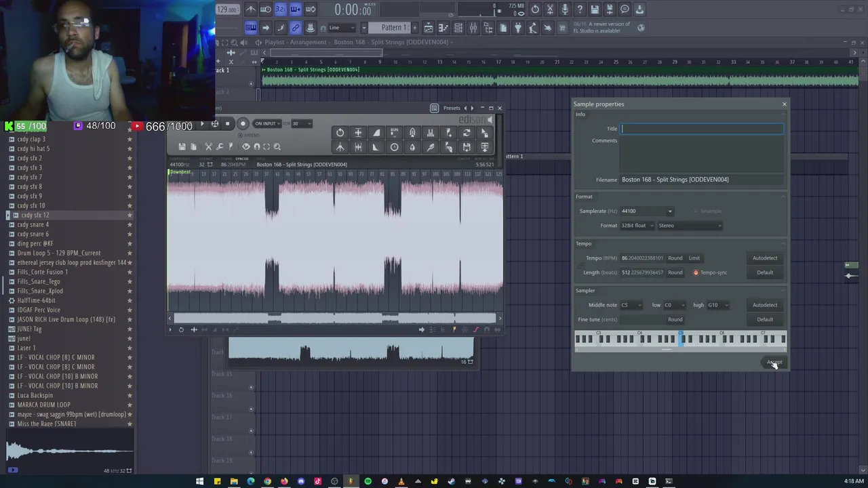Open Edison's ON INPUT record mode dropdown
868x488 pixels.
point(266,123)
